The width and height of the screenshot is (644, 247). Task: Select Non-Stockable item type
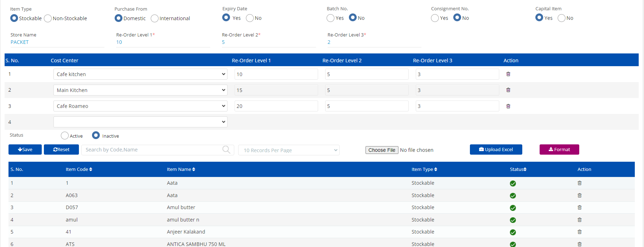[48, 18]
